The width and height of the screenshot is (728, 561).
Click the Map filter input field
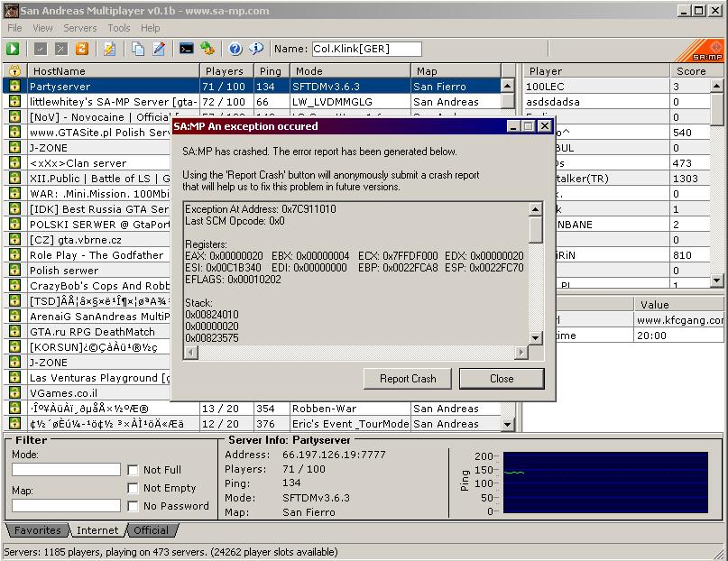click(66, 506)
